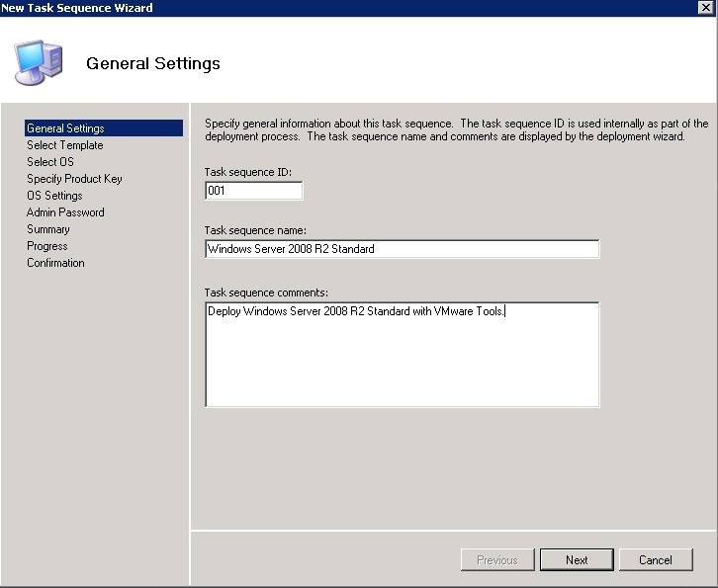Image resolution: width=718 pixels, height=588 pixels.
Task: Click the 'Task sequence name:' label
Action: click(x=255, y=230)
